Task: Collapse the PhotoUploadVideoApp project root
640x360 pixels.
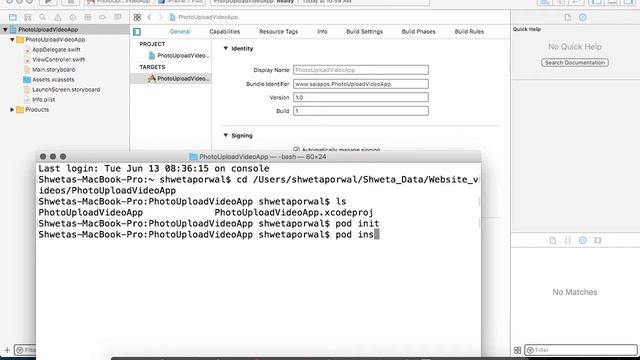Action: click(5, 29)
